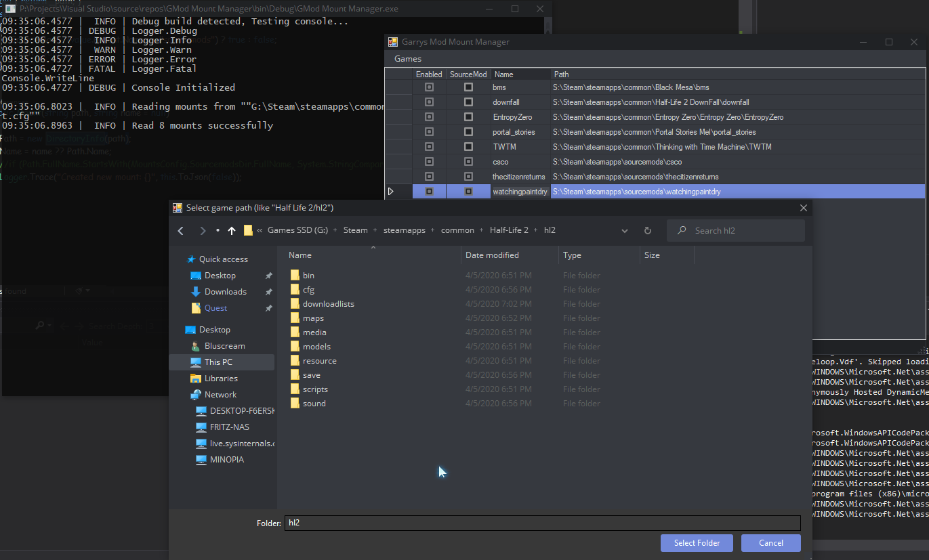The height and width of the screenshot is (560, 929).
Task: Select the maps folder icon
Action: pos(295,318)
